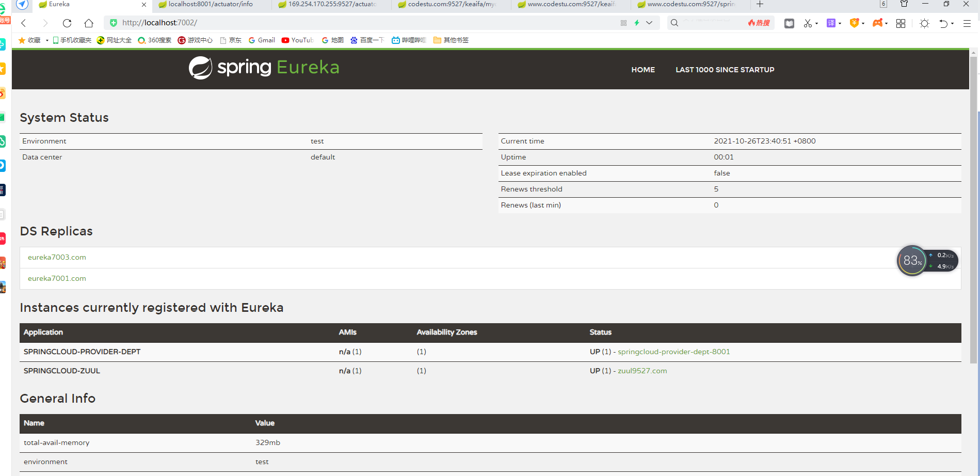Open the zuul9527.com instance link

click(642, 371)
